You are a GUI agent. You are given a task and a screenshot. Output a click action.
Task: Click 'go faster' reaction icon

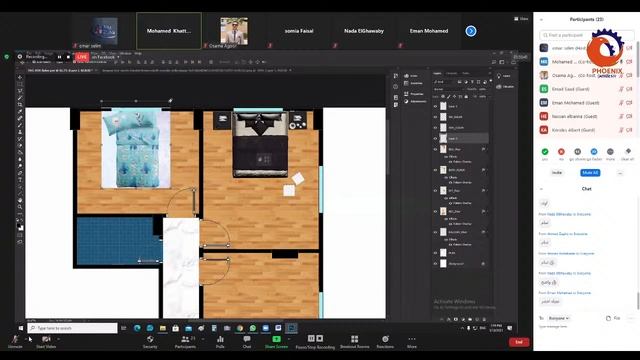click(594, 151)
